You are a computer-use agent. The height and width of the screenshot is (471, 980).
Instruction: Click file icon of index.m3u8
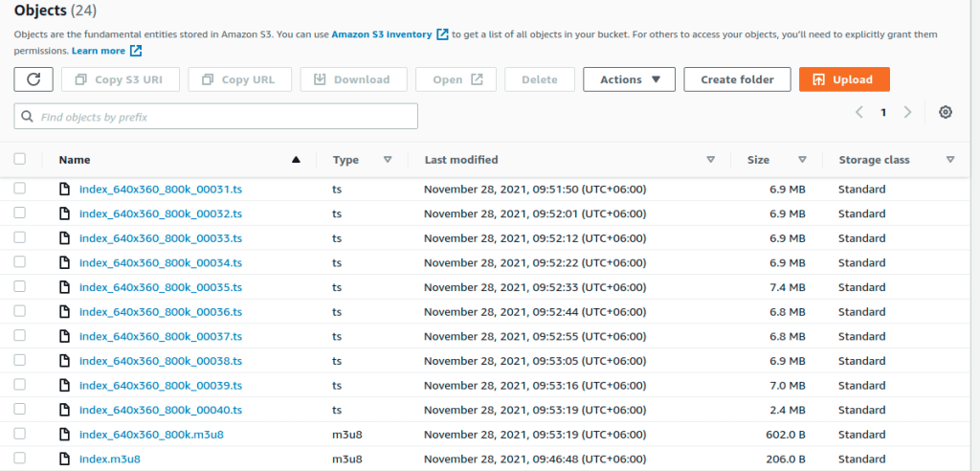click(65, 459)
